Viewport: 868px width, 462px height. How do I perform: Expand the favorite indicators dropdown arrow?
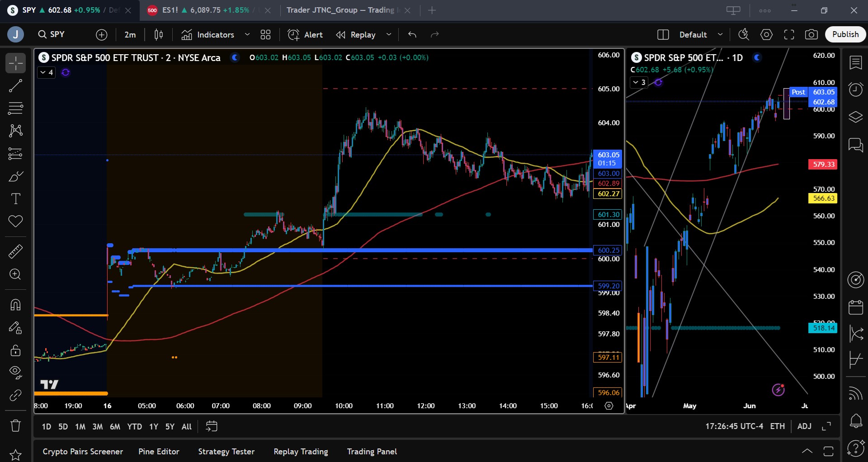pos(247,34)
